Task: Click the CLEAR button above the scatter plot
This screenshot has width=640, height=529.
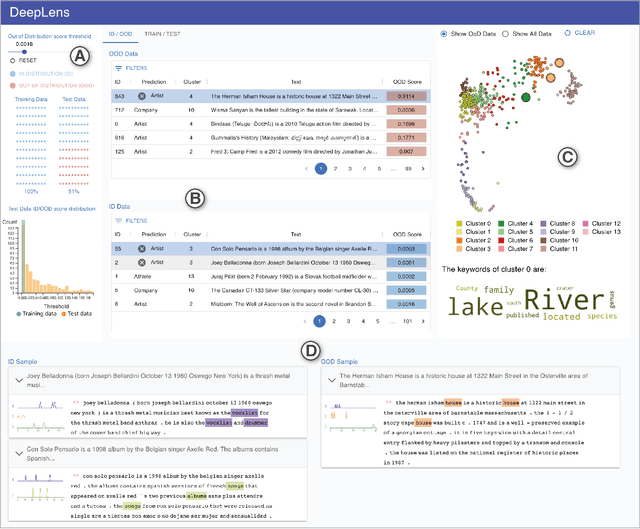Action: point(580,33)
